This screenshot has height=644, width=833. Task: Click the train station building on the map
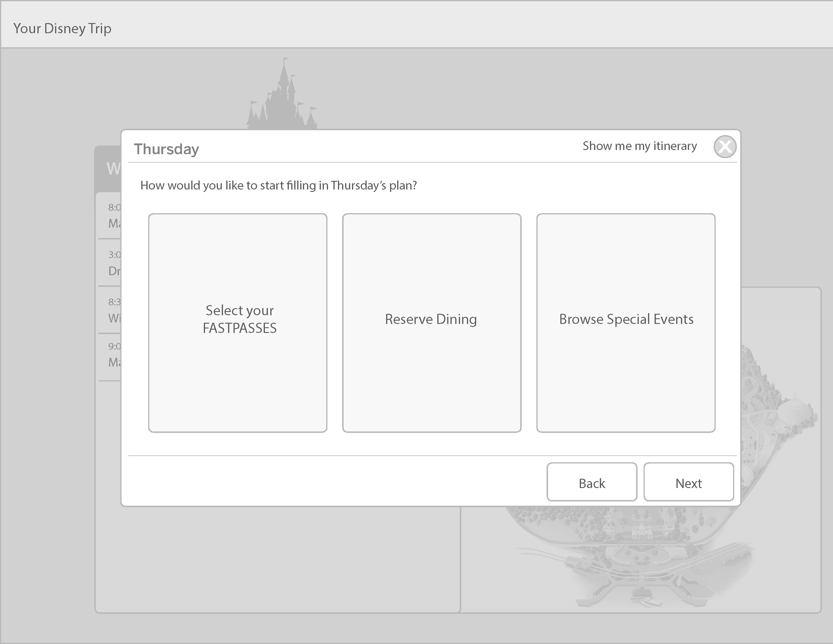pos(641,533)
